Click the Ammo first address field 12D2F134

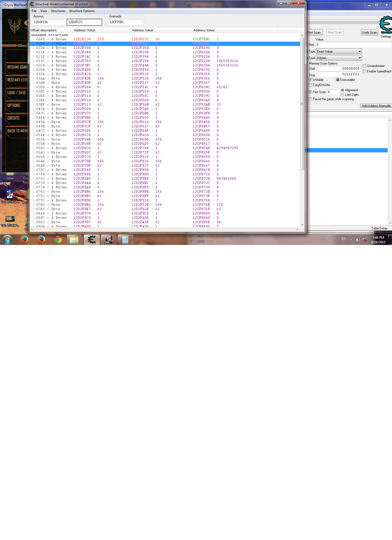(x=49, y=22)
